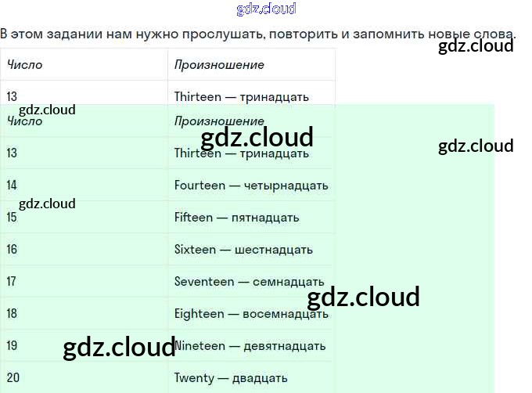Select the number 17 cell
This screenshot has height=393, width=532.
[12, 282]
